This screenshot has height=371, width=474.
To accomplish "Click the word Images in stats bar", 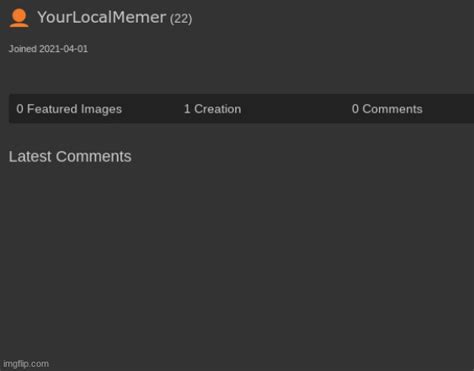I will click(x=101, y=109).
